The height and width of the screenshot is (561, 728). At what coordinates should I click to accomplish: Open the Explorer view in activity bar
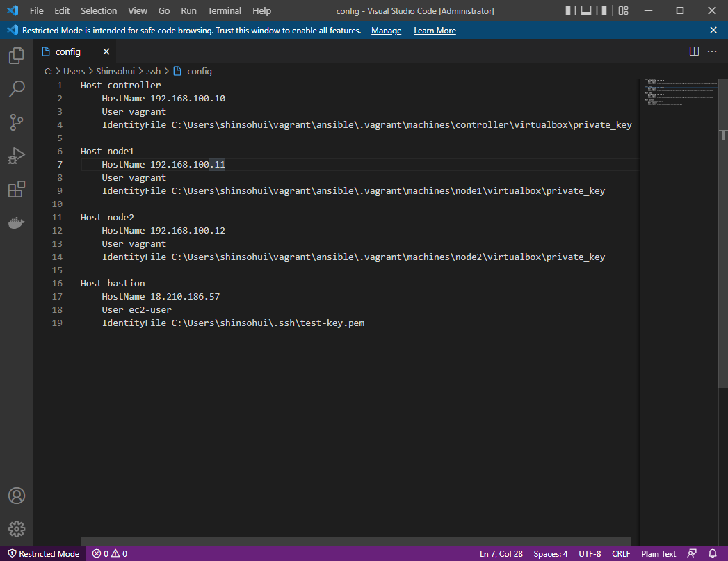[x=17, y=56]
